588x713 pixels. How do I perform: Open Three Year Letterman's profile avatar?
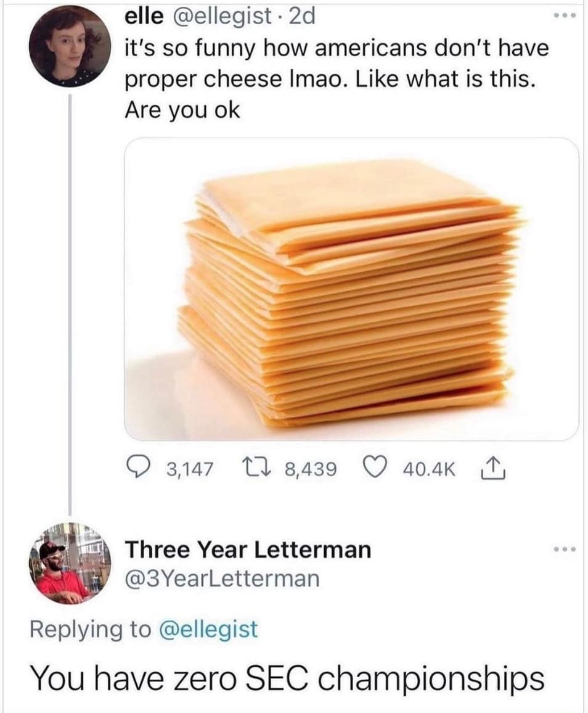[70, 563]
